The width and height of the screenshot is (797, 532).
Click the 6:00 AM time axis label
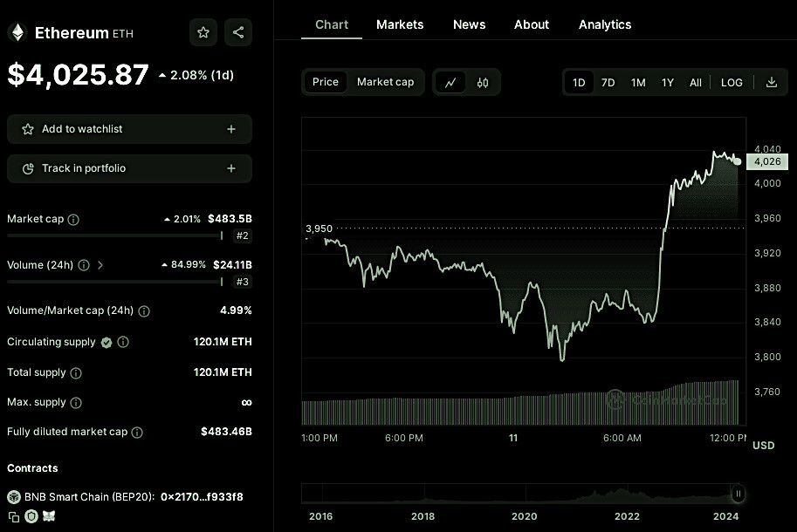click(622, 438)
